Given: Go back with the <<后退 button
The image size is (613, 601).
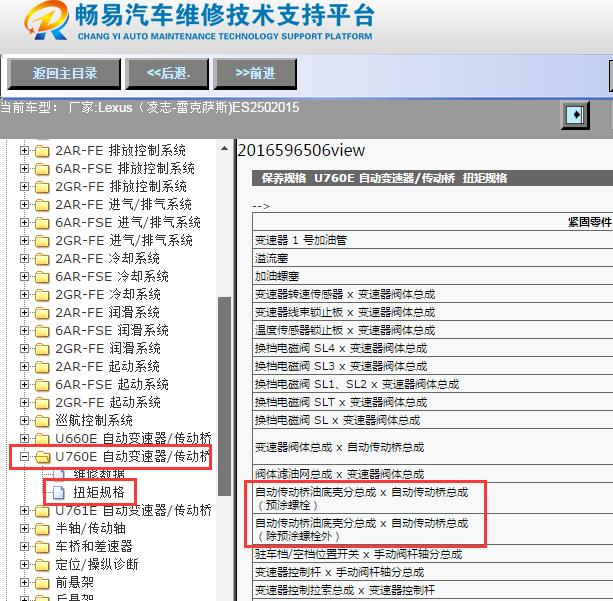Looking at the screenshot, I should 167,73.
